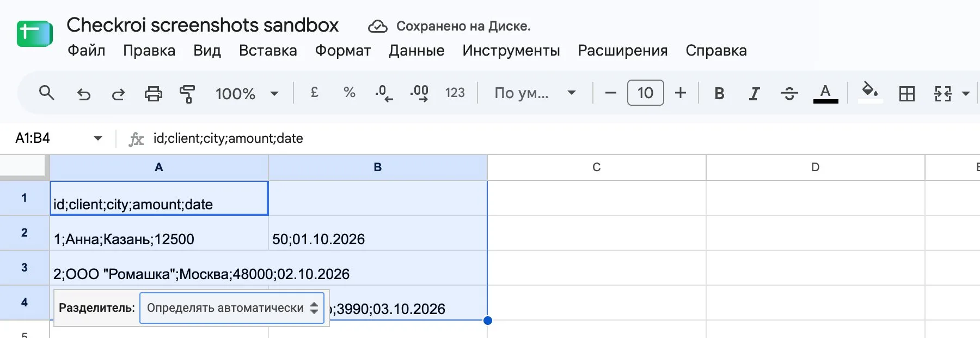Expand the merge cells options arrow

coord(966,94)
